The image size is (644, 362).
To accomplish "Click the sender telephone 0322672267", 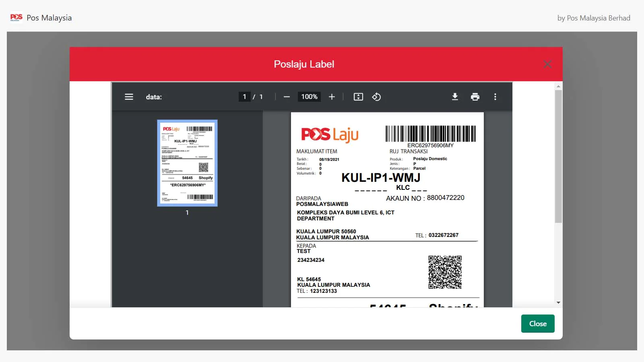I will click(444, 235).
